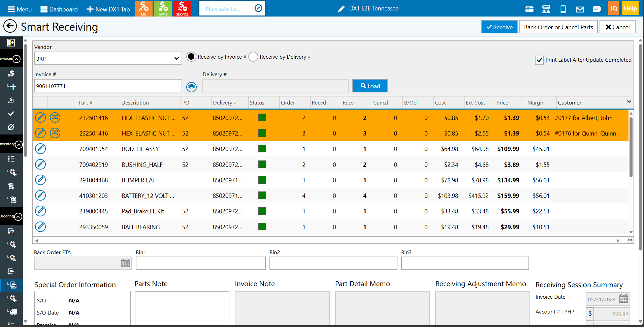Viewport: 644px width, 327px height.
Task: Collapse the sidebar with the panel icon
Action: click(11, 42)
